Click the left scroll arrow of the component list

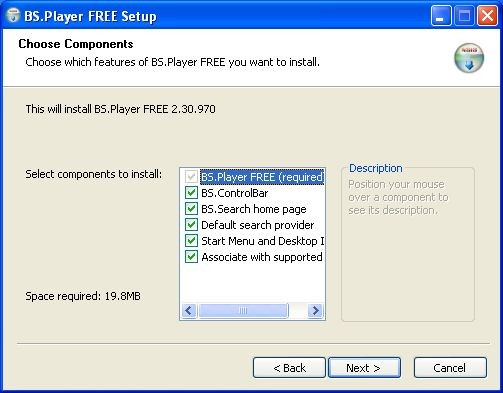coord(189,311)
